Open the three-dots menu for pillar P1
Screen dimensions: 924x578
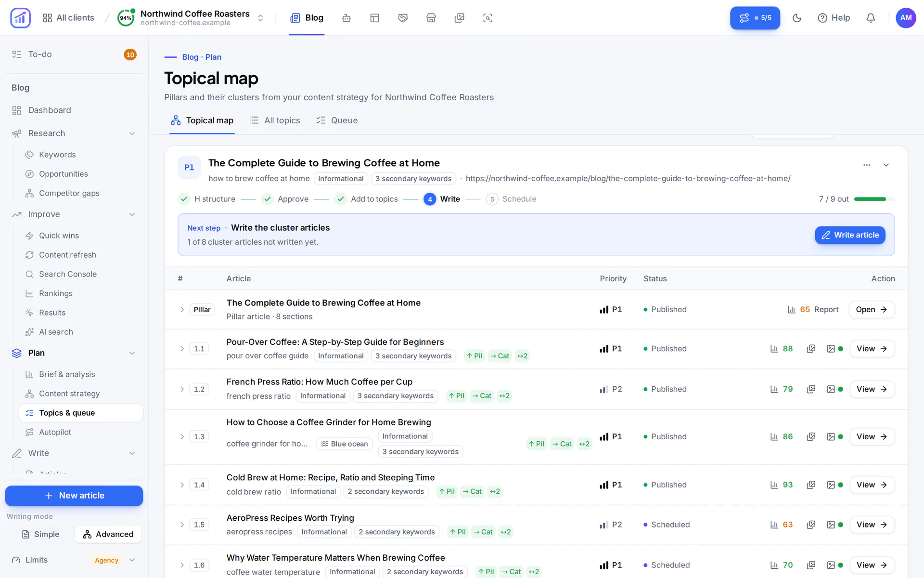867,165
